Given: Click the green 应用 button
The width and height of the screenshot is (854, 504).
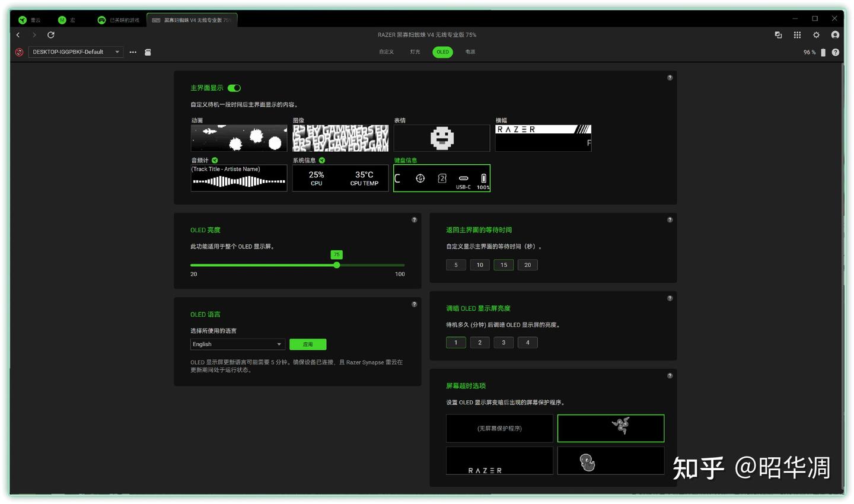Looking at the screenshot, I should [308, 344].
